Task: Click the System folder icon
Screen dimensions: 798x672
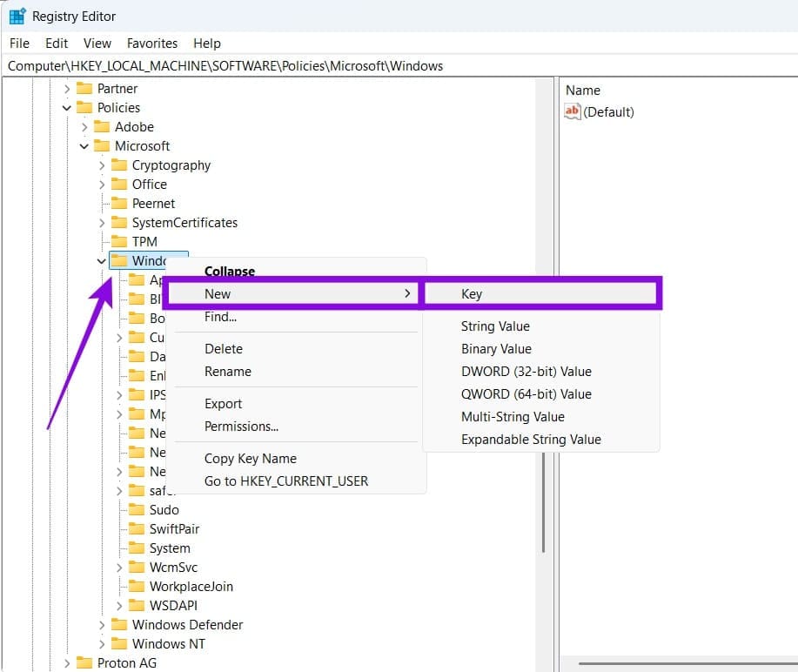Action: [137, 548]
